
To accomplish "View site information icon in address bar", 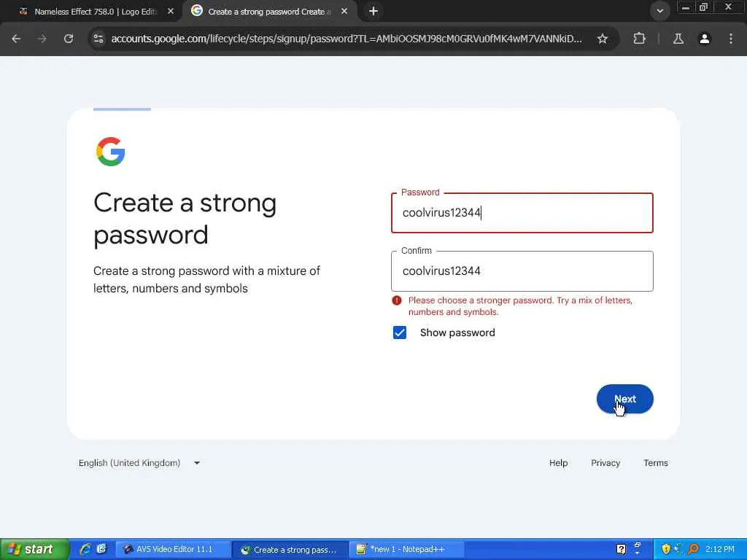I will point(98,39).
